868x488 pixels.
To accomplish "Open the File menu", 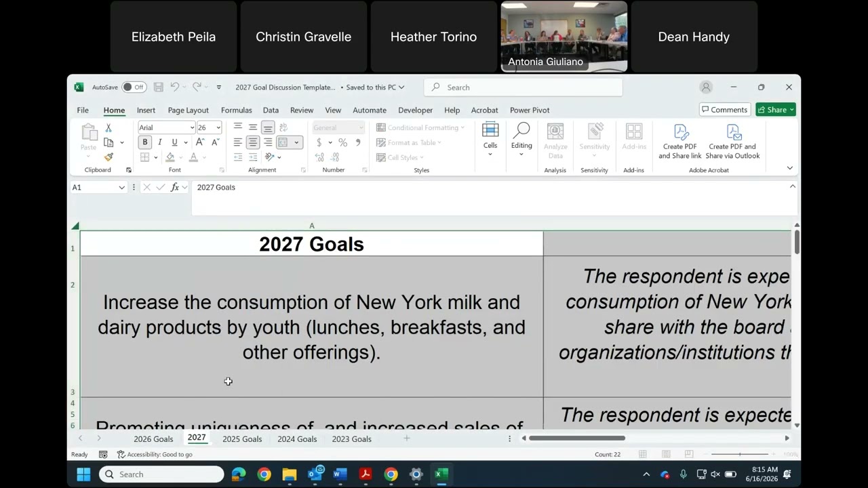I will click(x=83, y=110).
